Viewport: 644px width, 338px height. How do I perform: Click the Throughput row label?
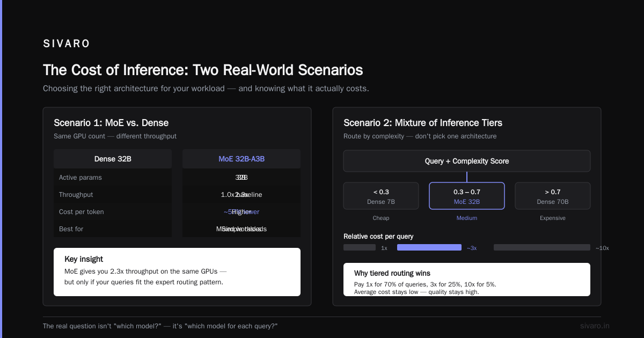tap(76, 195)
